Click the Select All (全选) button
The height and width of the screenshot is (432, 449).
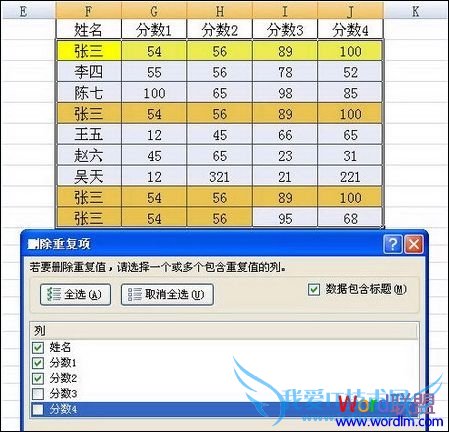point(75,295)
